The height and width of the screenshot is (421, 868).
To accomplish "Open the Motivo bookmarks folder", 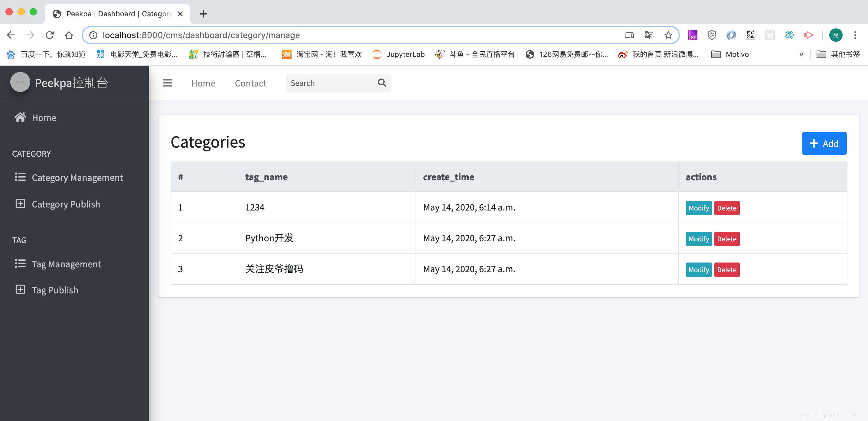I will coord(730,54).
